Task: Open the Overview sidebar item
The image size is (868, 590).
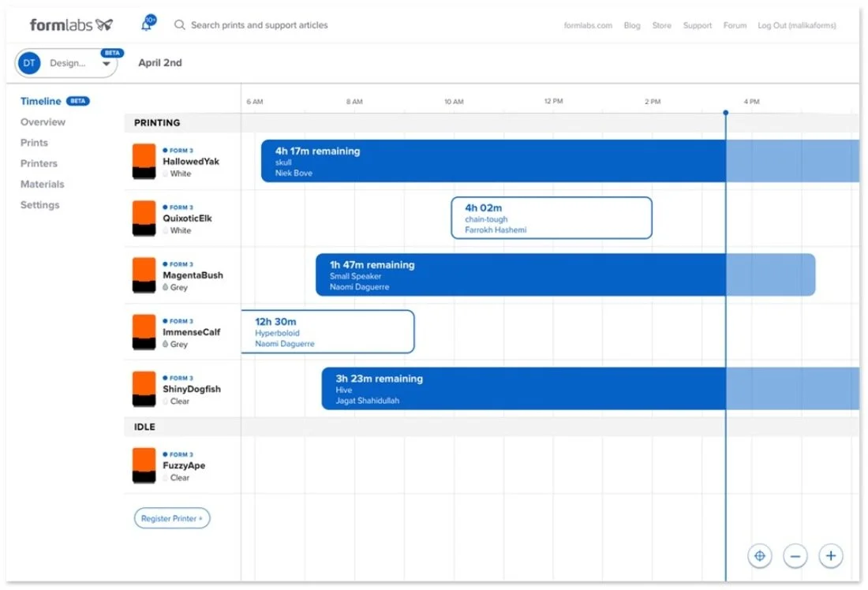Action: pos(43,121)
